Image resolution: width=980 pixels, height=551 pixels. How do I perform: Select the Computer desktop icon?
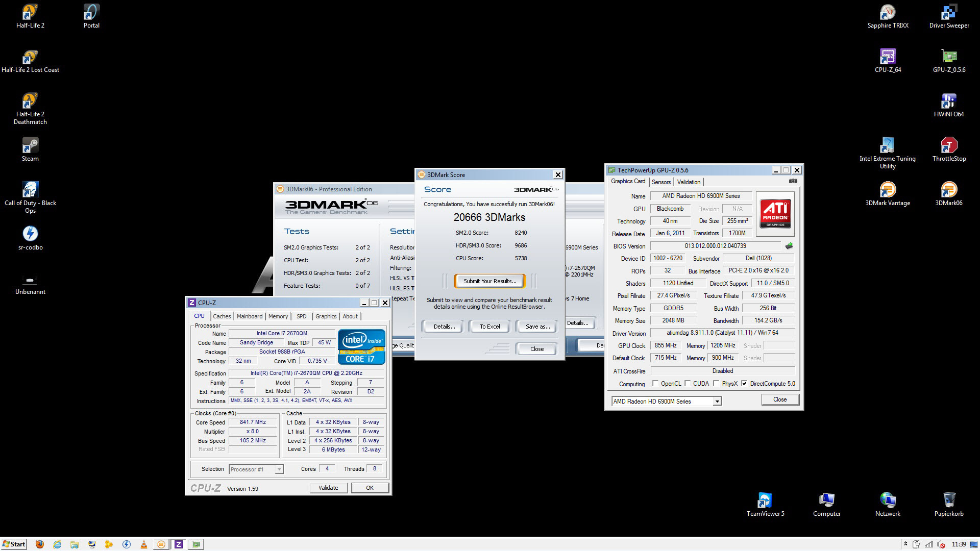pyautogui.click(x=826, y=505)
